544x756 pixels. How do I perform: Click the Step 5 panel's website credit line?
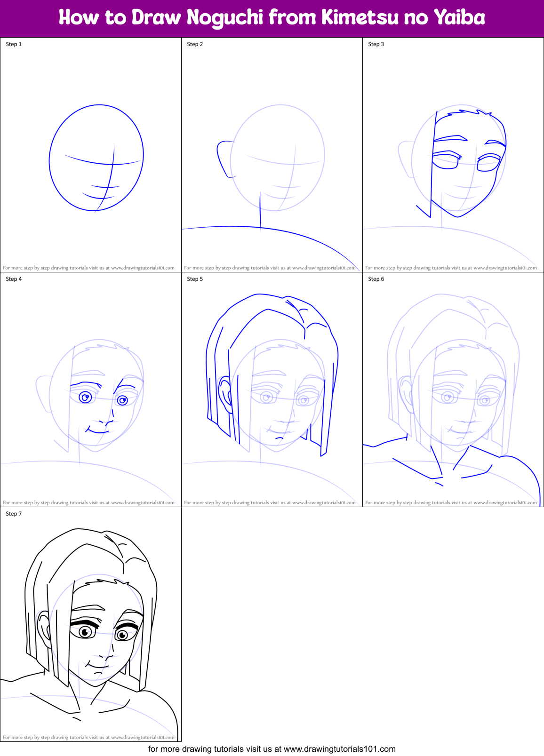[270, 502]
